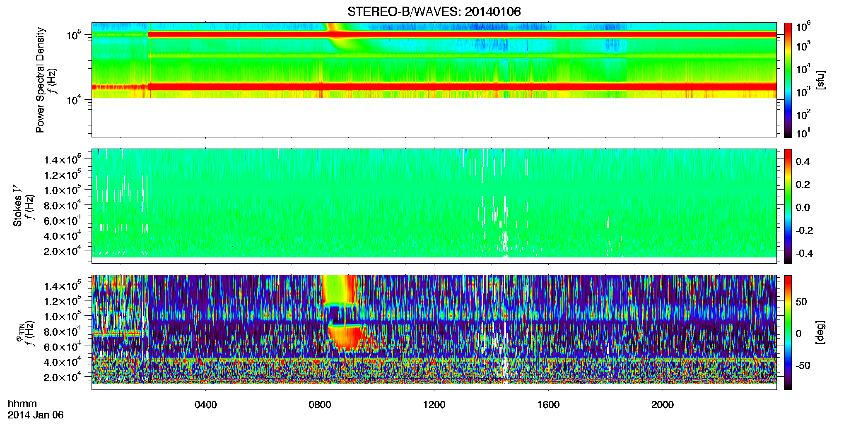Click the 8.0×10^4 tick of the φRTN panel
The height and width of the screenshot is (447, 868).
coord(62,332)
